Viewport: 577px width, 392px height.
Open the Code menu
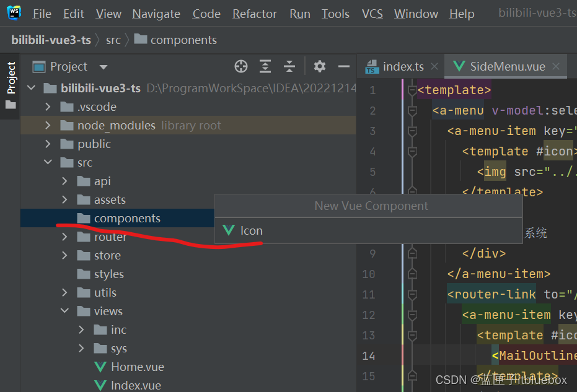pos(206,14)
